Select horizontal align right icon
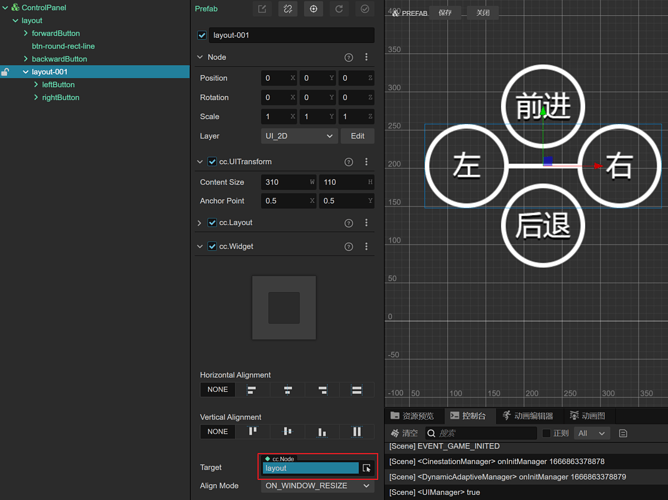Viewport: 668px width, 500px height. click(x=322, y=390)
